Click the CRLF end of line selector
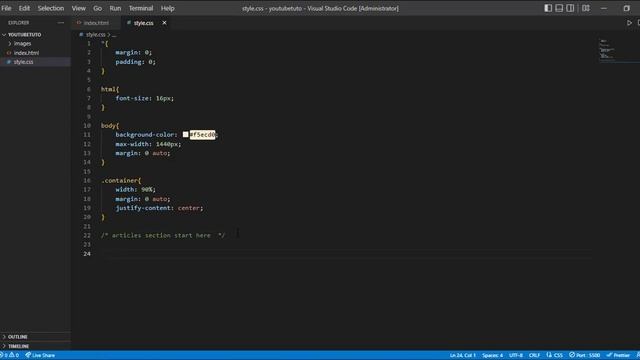This screenshot has width=640, height=360. click(x=534, y=355)
